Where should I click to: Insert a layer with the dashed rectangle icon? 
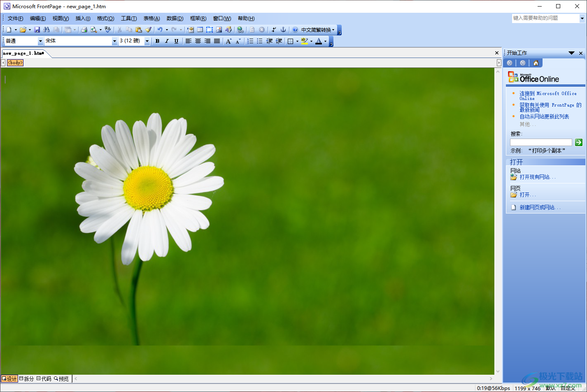click(x=210, y=30)
